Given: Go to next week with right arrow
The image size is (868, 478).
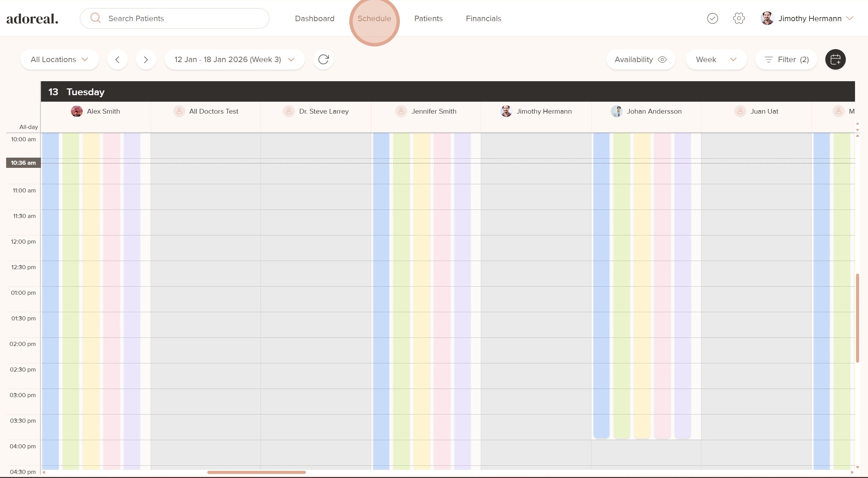Looking at the screenshot, I should click(146, 60).
